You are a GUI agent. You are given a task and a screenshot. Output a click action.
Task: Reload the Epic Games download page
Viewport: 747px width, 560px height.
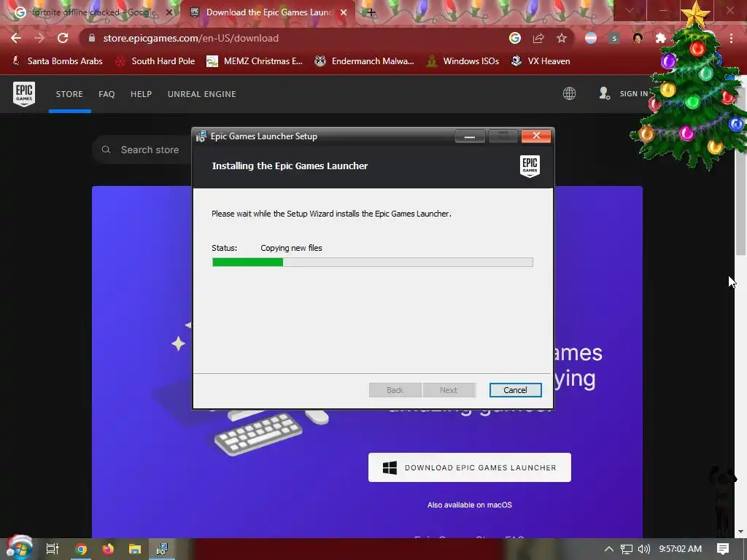coord(63,38)
